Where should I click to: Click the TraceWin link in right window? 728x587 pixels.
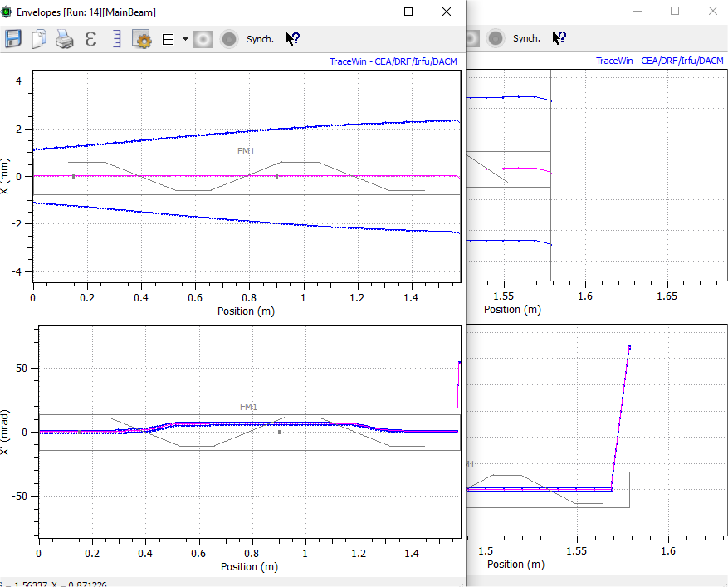659,61
